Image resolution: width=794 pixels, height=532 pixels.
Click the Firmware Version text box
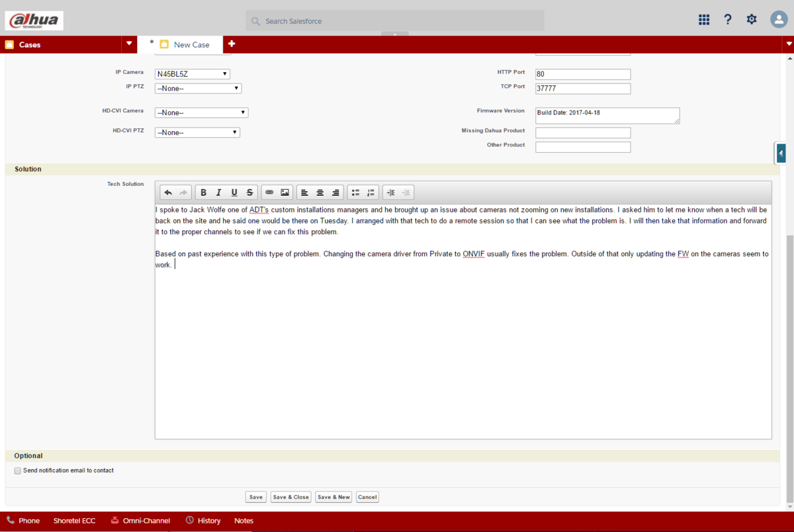coord(607,116)
